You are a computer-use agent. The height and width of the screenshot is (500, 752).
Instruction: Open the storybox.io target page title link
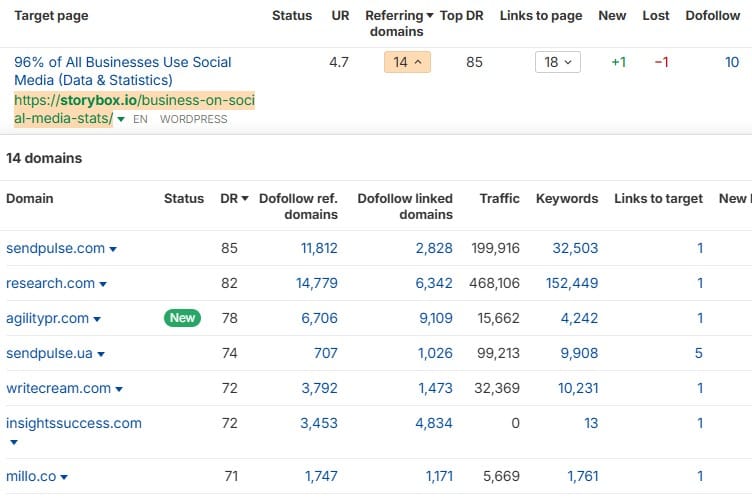point(122,70)
